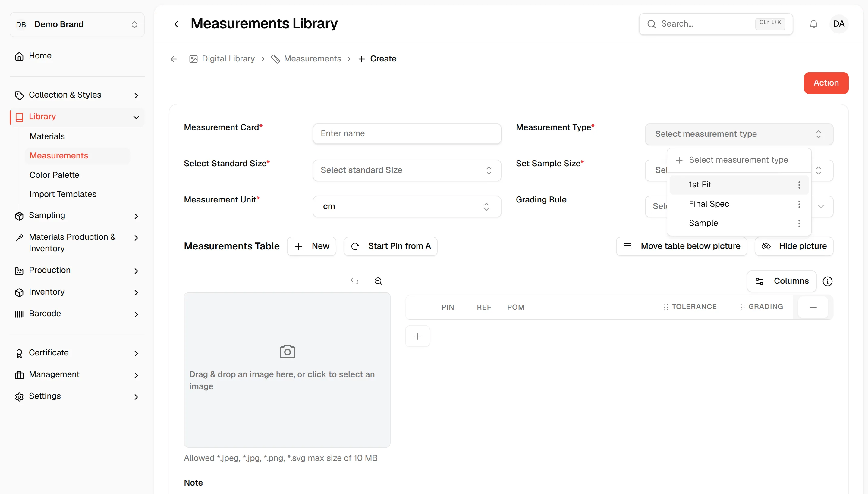Click the undo icon above image area
This screenshot has height=494, width=868.
coord(354,281)
